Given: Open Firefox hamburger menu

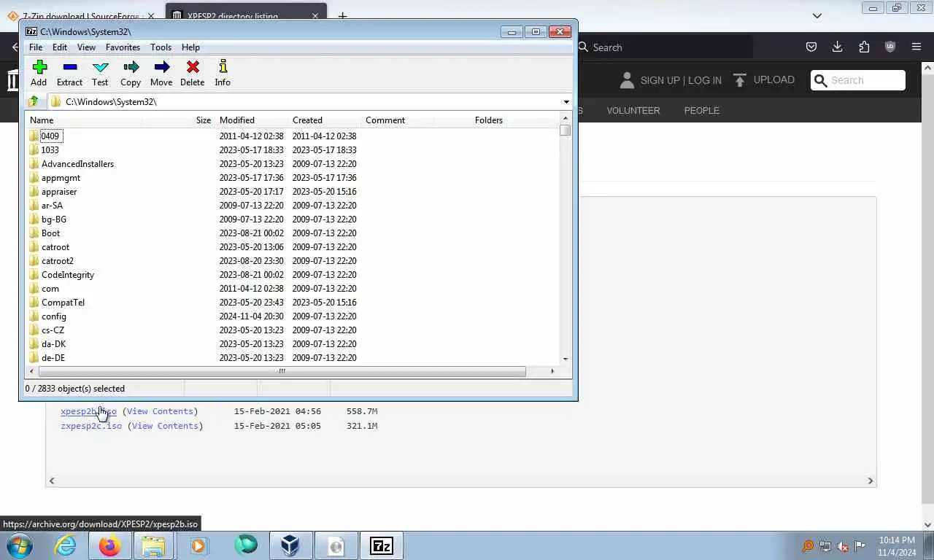Looking at the screenshot, I should [x=916, y=47].
